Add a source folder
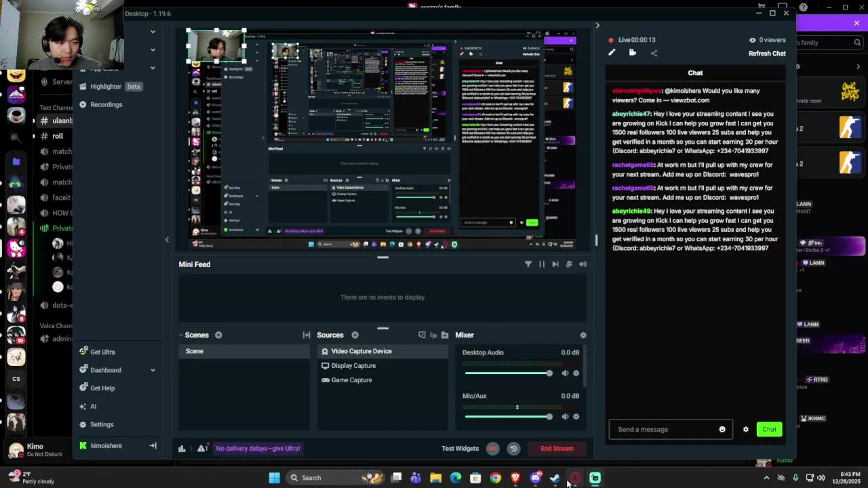 (445, 335)
